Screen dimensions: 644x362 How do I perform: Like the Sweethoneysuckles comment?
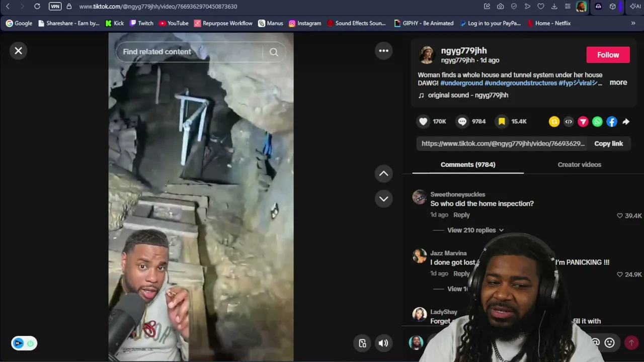620,216
